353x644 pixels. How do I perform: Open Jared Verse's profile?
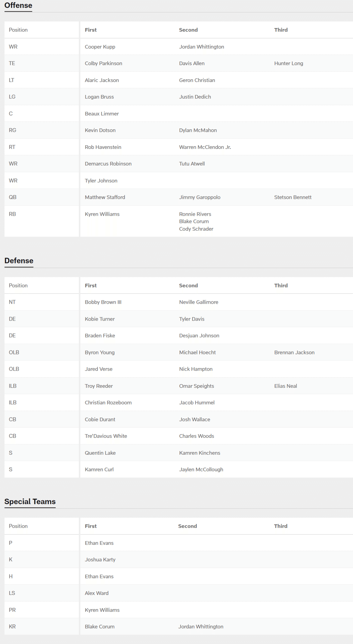(98, 369)
